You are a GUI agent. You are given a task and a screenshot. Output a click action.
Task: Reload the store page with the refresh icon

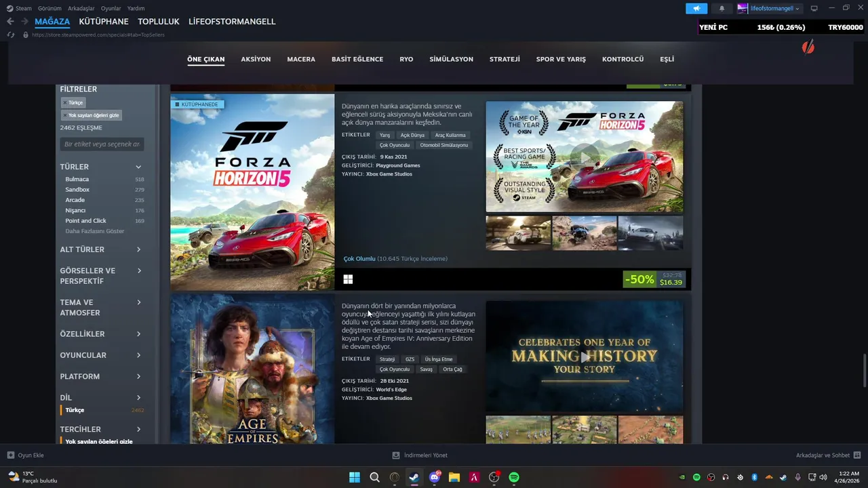(x=10, y=35)
